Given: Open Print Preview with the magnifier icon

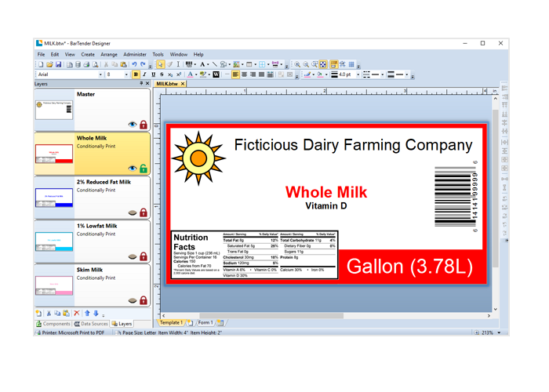Looking at the screenshot, I should 95,64.
